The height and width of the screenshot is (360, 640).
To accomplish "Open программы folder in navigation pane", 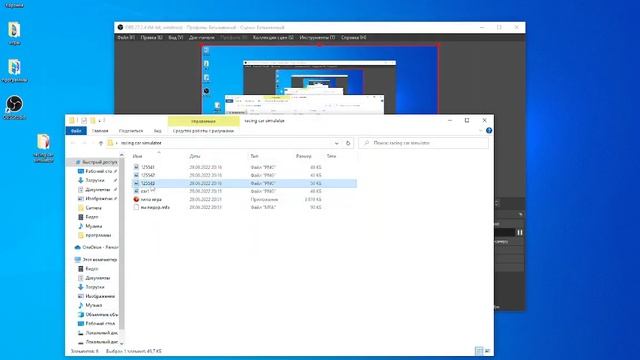I will 98,235.
